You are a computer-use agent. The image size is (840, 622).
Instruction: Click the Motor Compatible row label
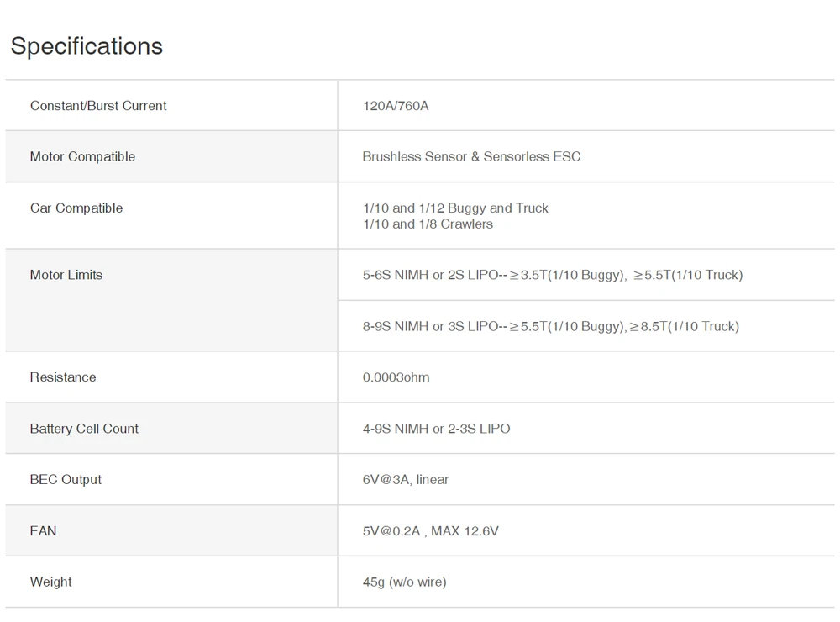(82, 157)
